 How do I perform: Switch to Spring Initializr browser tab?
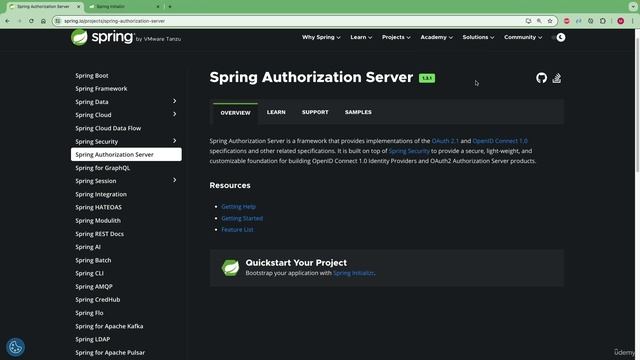click(x=123, y=7)
